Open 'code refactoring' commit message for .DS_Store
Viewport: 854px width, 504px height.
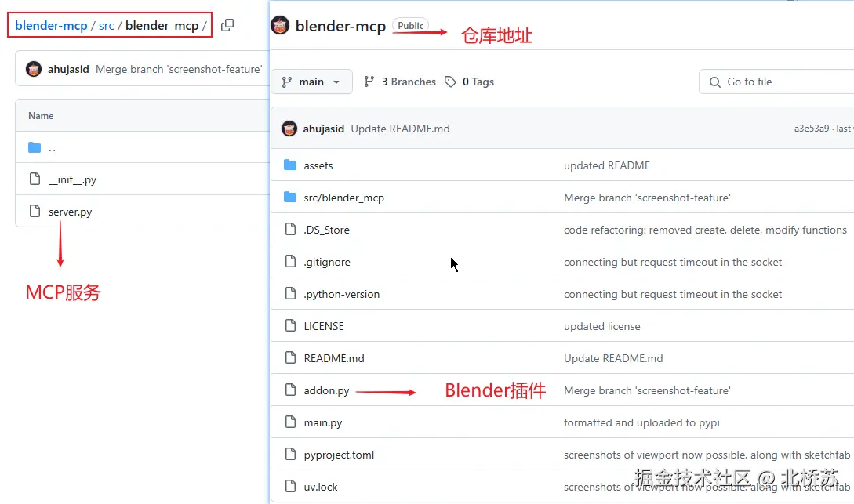(x=705, y=230)
